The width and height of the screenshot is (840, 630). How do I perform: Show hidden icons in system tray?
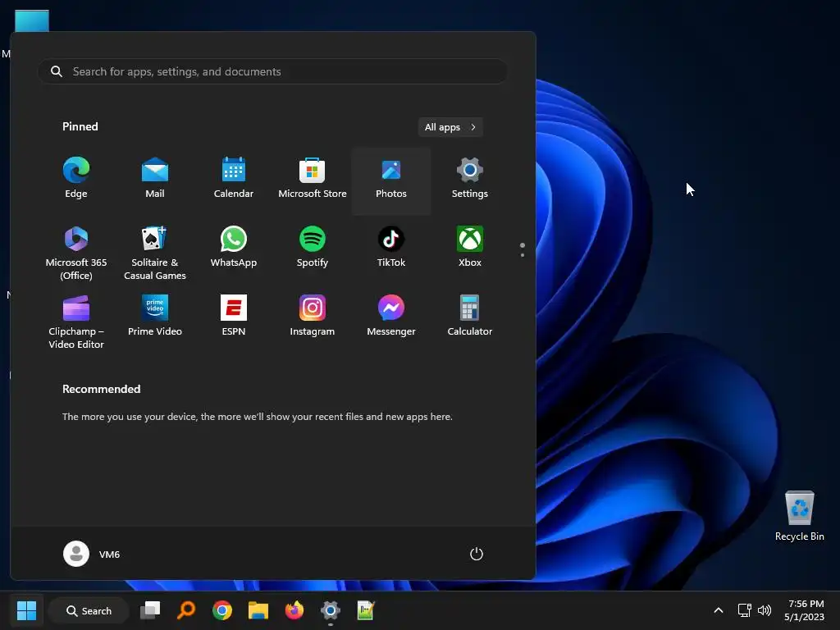pyautogui.click(x=719, y=610)
